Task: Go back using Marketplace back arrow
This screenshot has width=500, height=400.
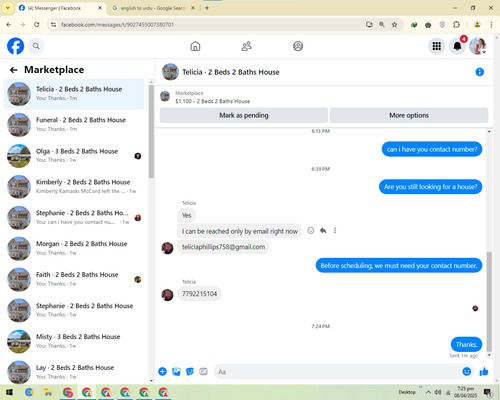Action: pos(14,70)
